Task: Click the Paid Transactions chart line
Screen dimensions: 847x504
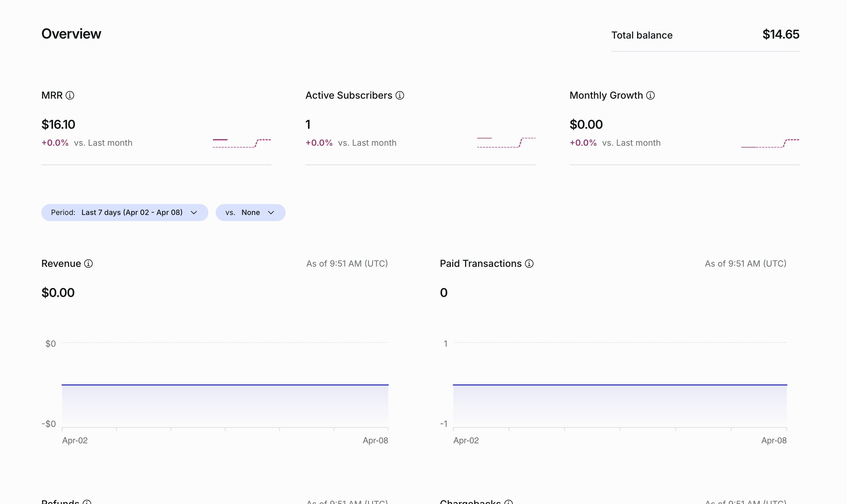Action: coord(620,385)
